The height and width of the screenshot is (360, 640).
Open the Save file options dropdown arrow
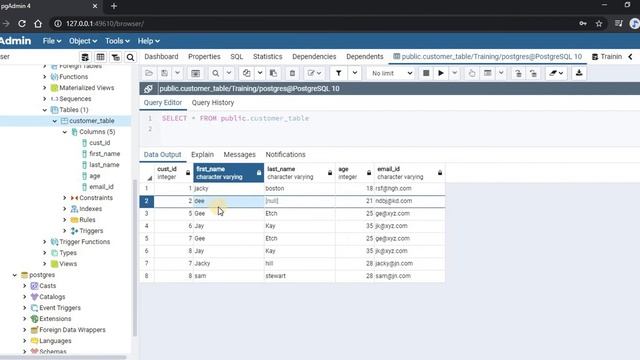click(178, 73)
